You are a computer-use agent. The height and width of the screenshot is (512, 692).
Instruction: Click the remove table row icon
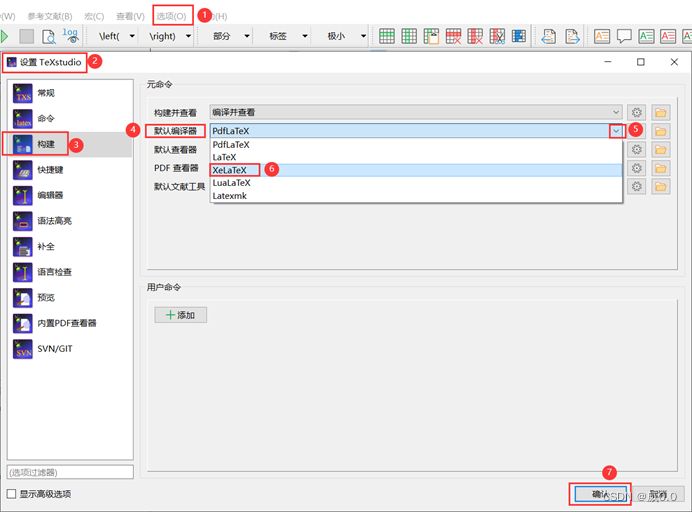coord(453,36)
